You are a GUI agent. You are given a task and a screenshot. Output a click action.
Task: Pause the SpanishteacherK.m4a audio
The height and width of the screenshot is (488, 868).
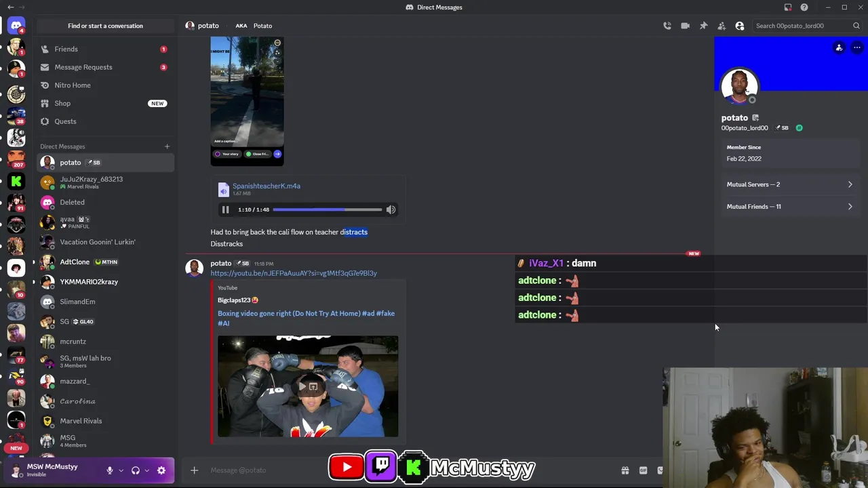pos(225,210)
